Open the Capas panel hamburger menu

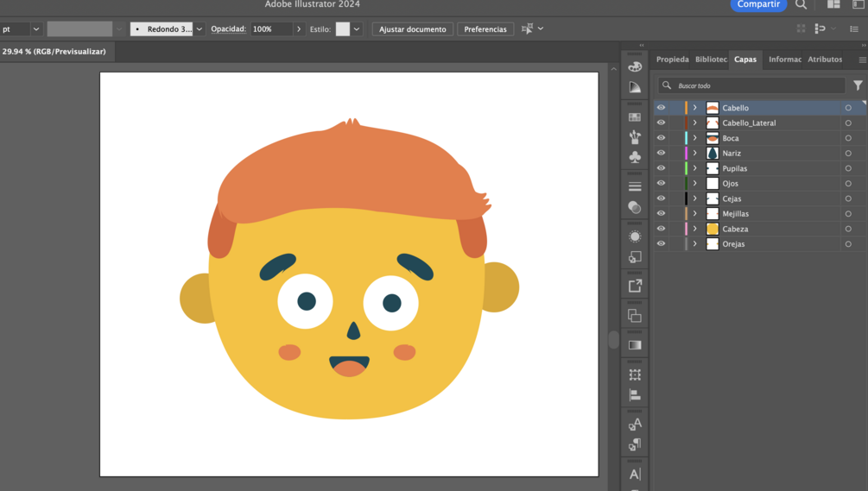coord(862,60)
